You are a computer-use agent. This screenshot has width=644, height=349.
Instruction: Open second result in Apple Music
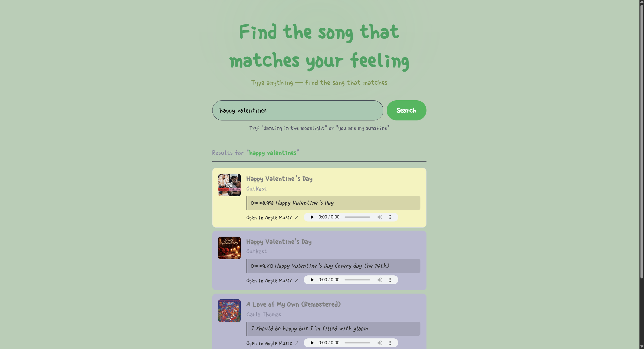pos(272,280)
